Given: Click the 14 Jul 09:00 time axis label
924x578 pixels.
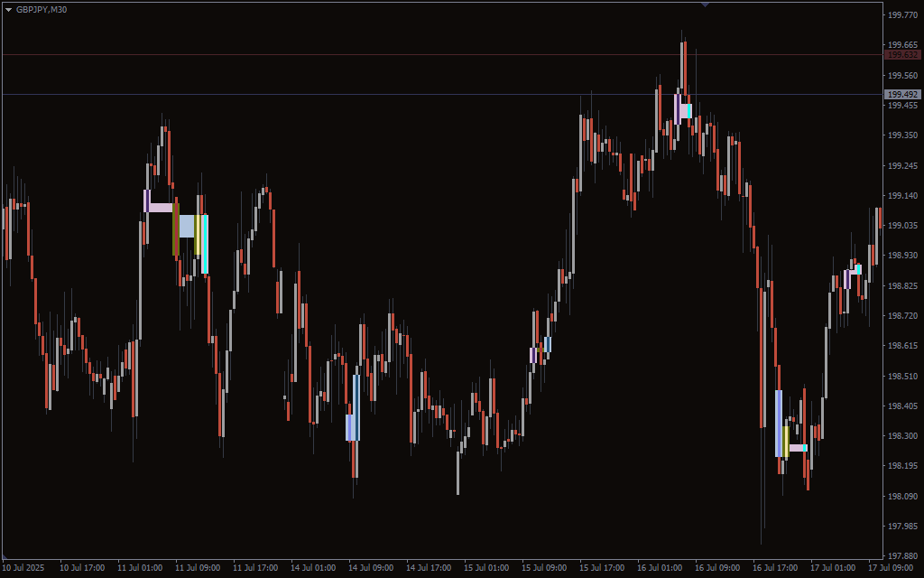Looking at the screenshot, I should tap(372, 568).
